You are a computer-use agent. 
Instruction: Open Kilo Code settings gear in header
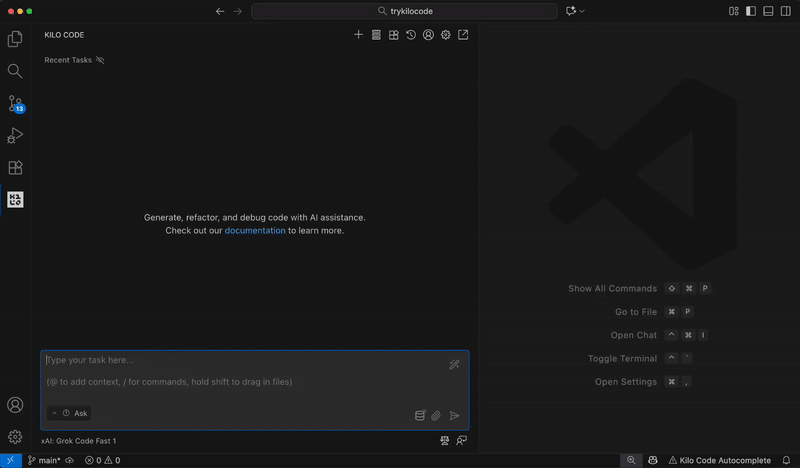(x=445, y=35)
